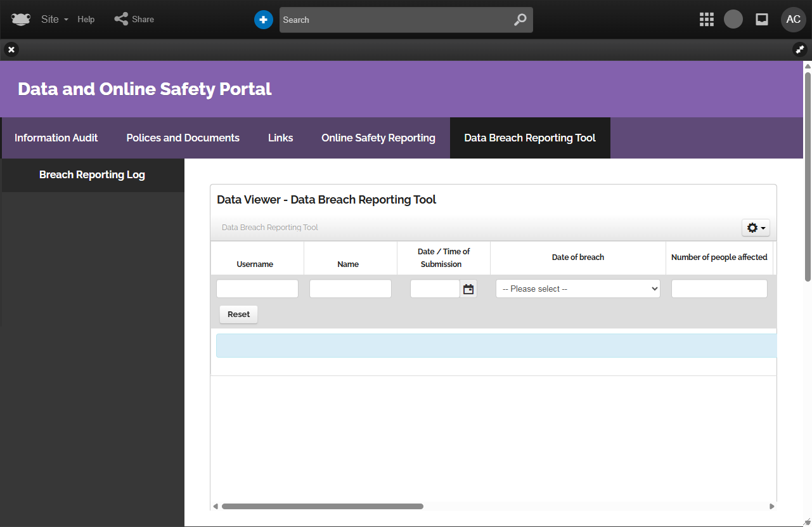Image resolution: width=812 pixels, height=527 pixels.
Task: Select Breach Reporting Log in sidebar
Action: coord(92,174)
